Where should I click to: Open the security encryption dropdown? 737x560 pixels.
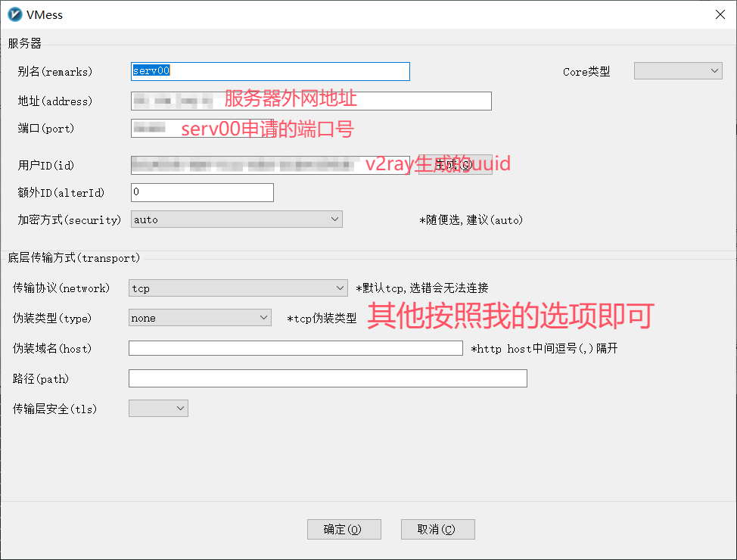(236, 219)
